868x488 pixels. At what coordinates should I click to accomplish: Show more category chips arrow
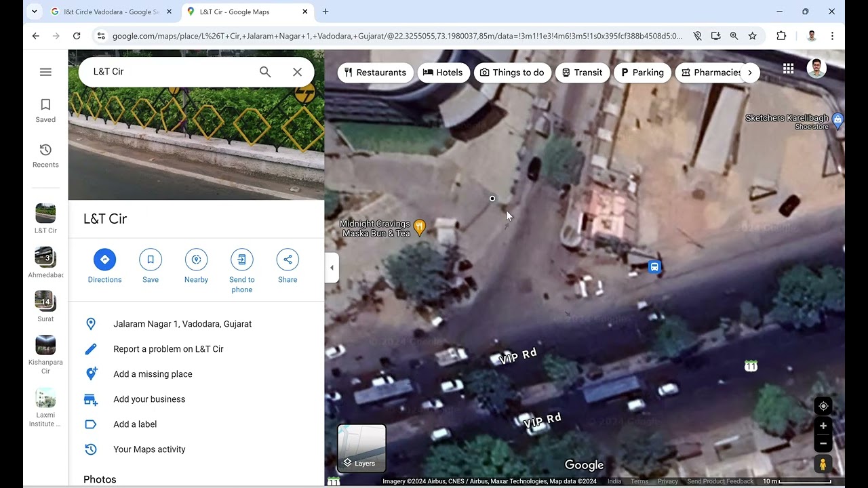click(x=749, y=73)
